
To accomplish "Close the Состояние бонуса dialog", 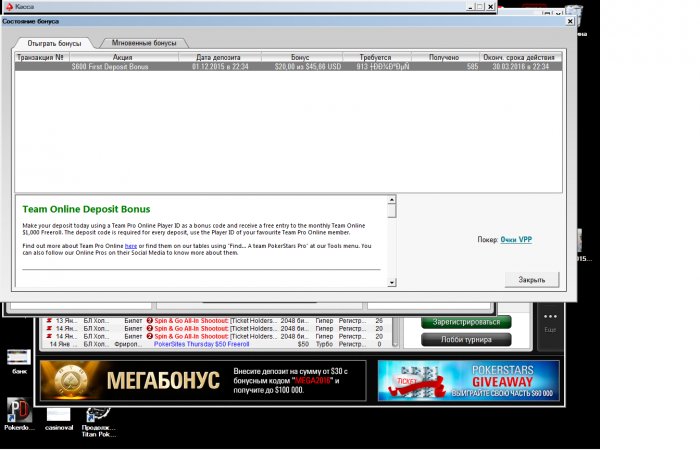I will tap(570, 21).
